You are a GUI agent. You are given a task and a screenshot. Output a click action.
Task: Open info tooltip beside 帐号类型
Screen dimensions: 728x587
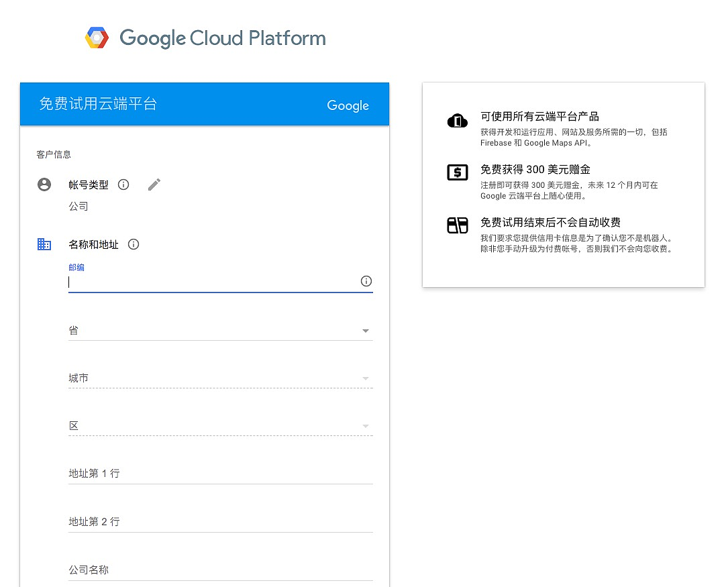[x=123, y=184]
